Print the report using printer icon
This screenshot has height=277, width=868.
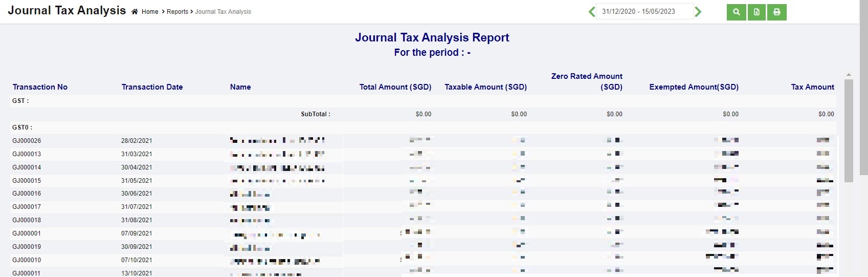coord(776,12)
